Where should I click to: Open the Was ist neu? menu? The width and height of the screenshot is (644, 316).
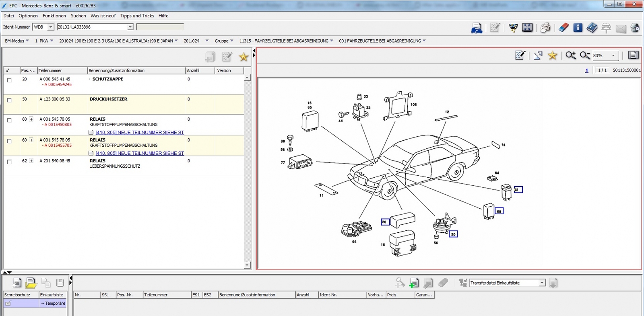pos(103,16)
